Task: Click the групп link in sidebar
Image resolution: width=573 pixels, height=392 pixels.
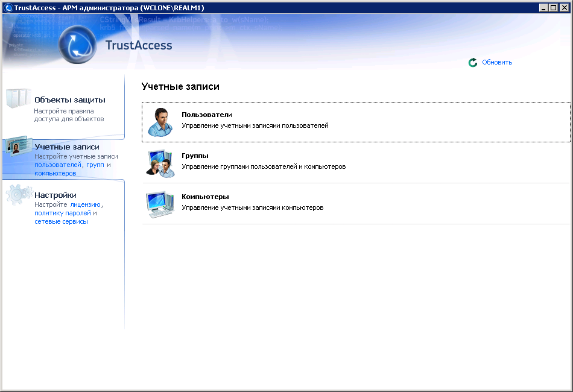Action: [x=95, y=165]
